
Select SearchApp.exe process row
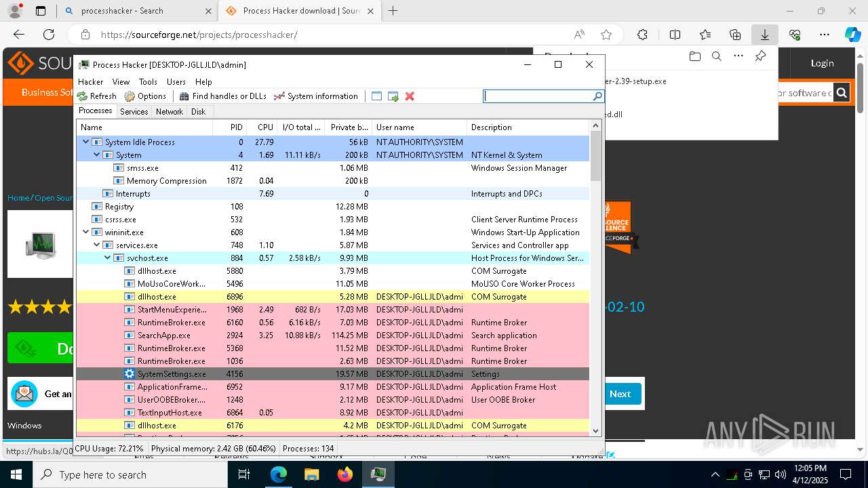click(333, 335)
